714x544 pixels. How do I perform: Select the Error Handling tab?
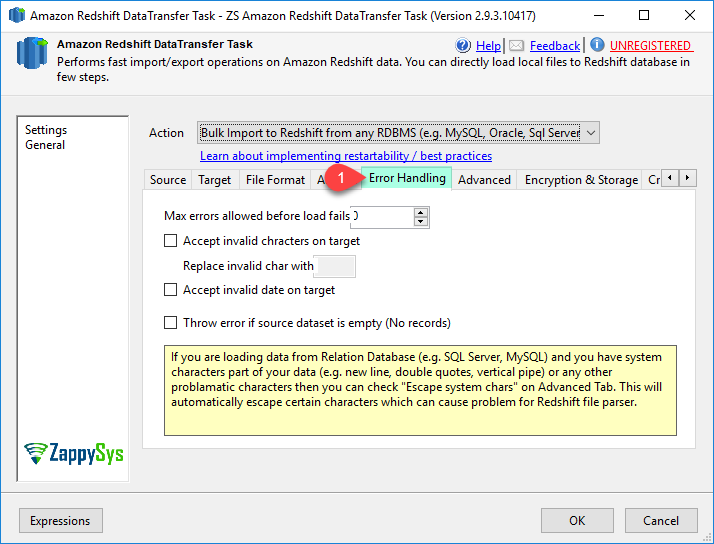[x=407, y=178]
